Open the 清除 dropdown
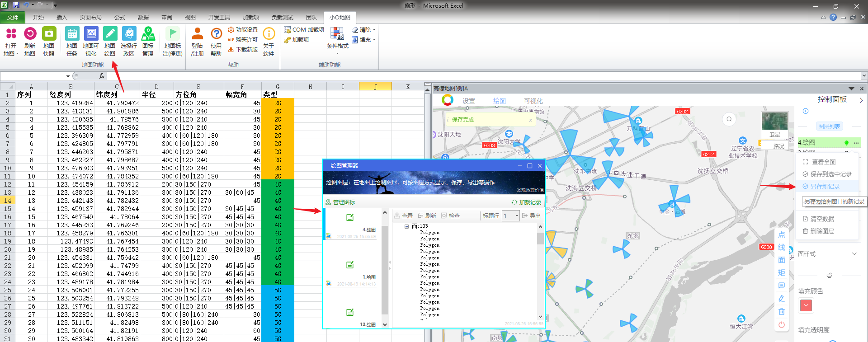Screen dimensions: 868x342 point(363,30)
